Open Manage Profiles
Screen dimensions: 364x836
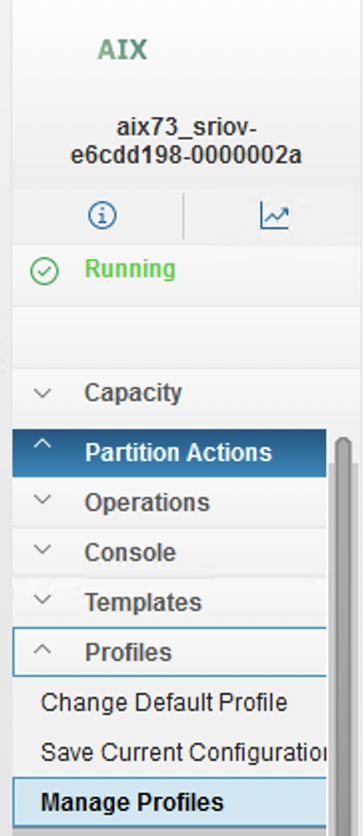click(x=169, y=802)
